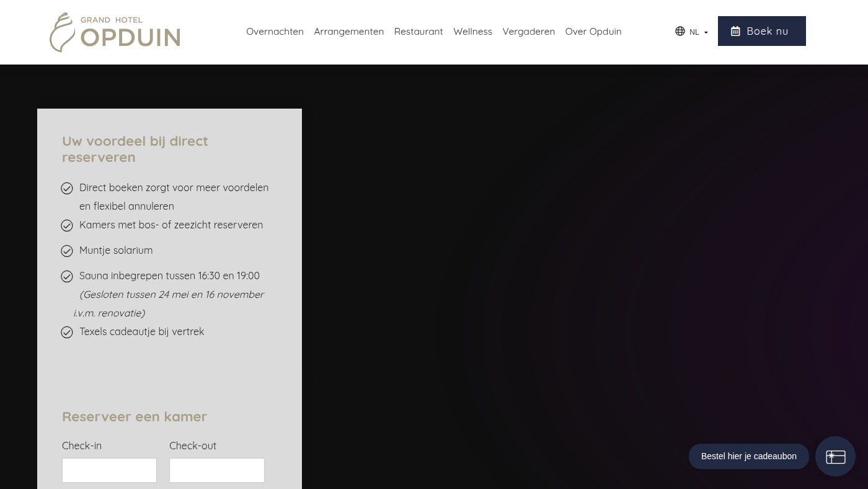
Task: Expand the NL language dropdown
Action: 699,32
